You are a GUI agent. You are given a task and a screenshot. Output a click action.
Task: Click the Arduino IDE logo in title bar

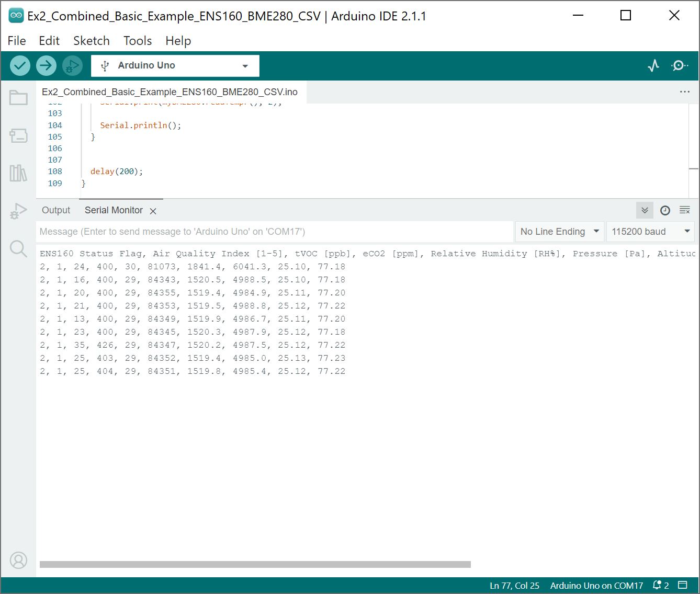point(16,16)
